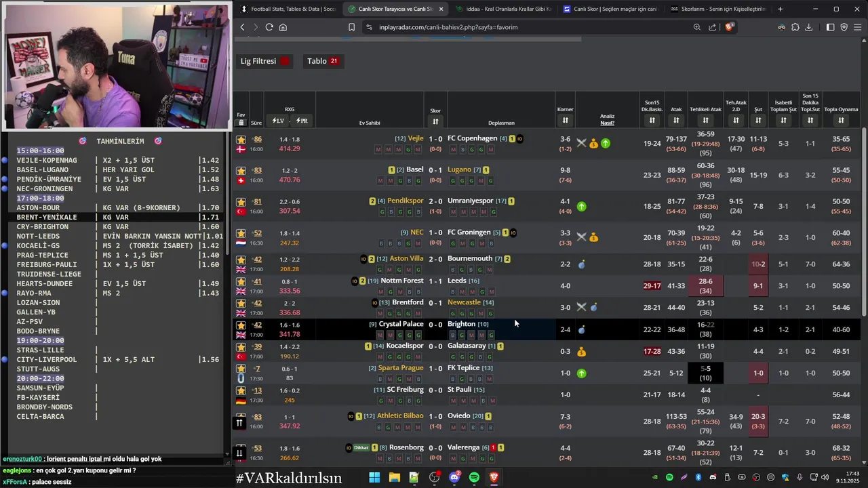
Task: Sort by the Teh.Atak 2.D column arrows
Action: (x=736, y=121)
